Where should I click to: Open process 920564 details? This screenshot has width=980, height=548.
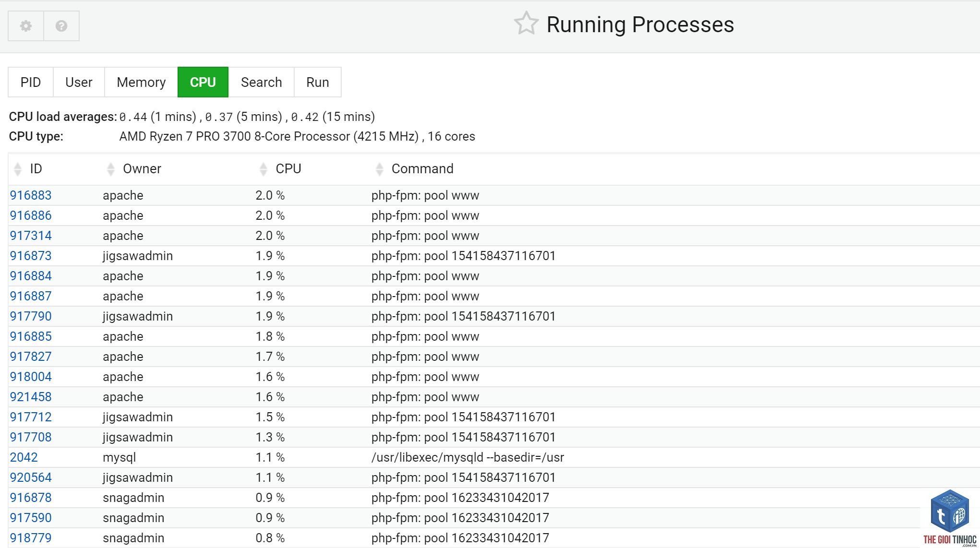31,477
